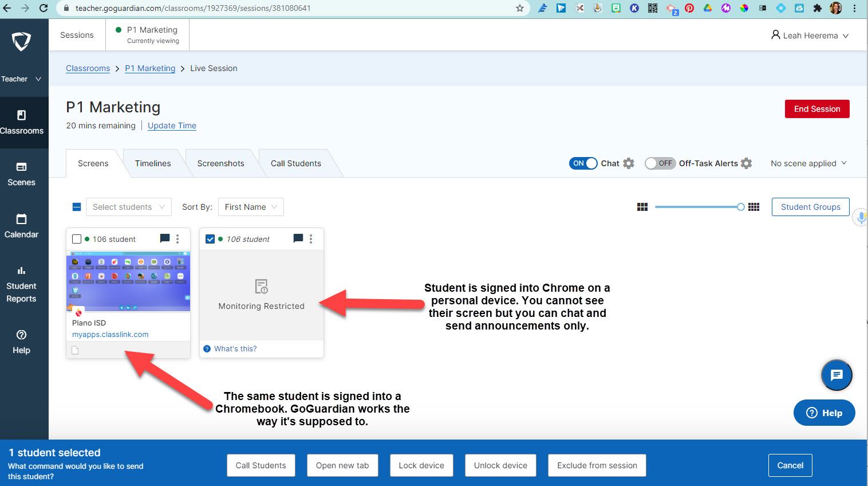Toggle the select-all students checkbox
Image resolution: width=868 pixels, height=486 pixels.
click(x=77, y=207)
